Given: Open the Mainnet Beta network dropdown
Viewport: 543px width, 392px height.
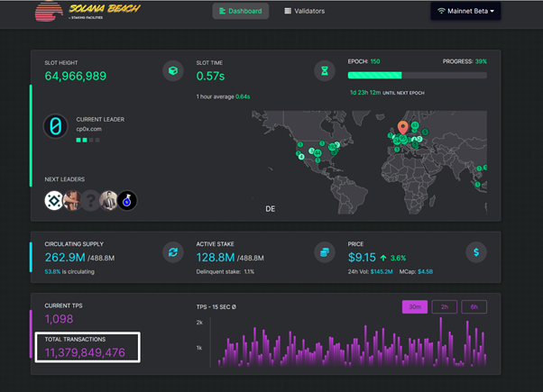Looking at the screenshot, I should pyautogui.click(x=466, y=12).
